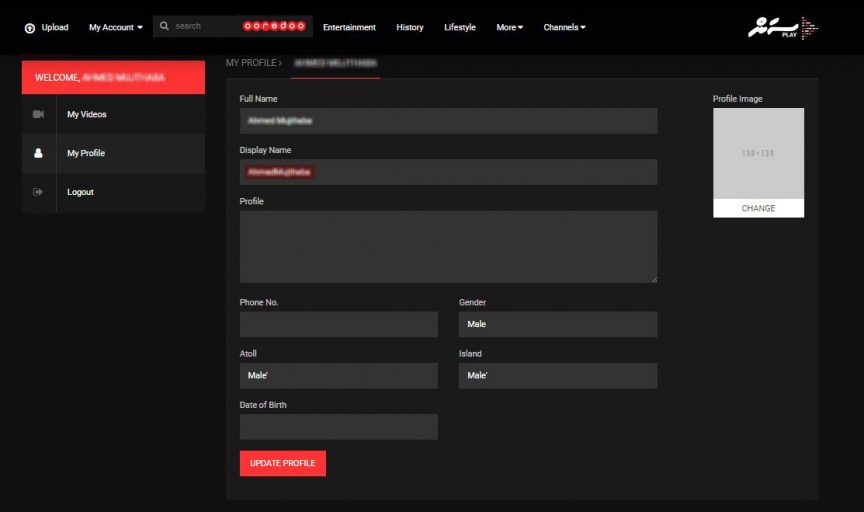Expand the My Account dropdown

pos(115,28)
